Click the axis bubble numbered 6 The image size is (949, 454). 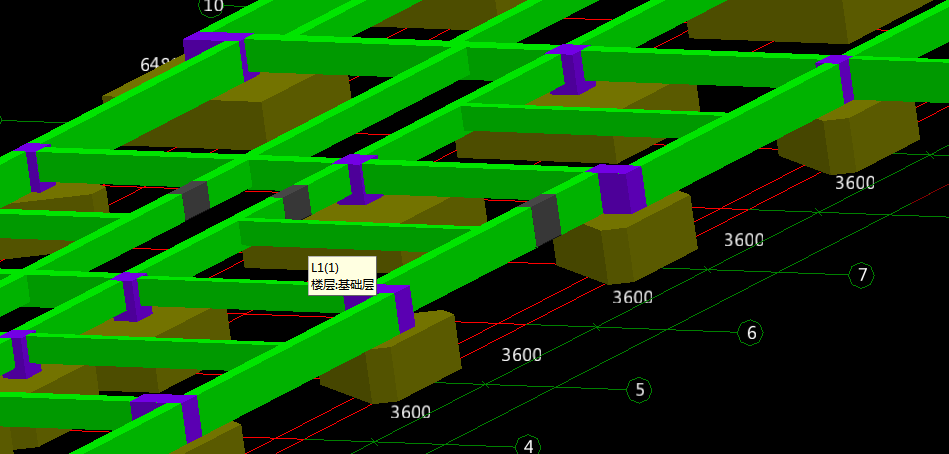pyautogui.click(x=751, y=332)
